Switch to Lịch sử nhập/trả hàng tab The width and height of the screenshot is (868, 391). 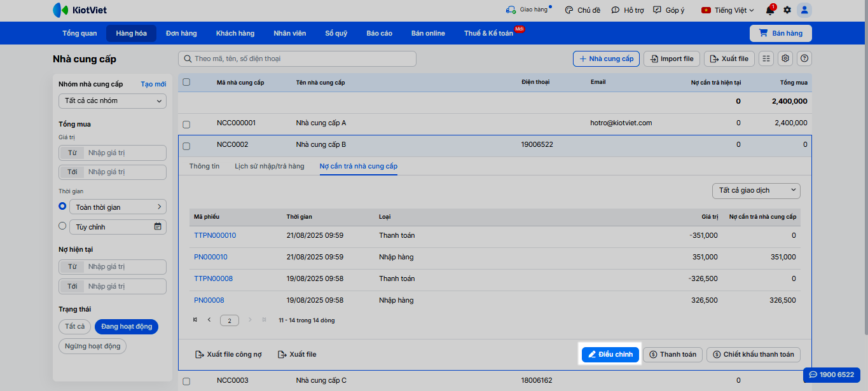pyautogui.click(x=269, y=166)
